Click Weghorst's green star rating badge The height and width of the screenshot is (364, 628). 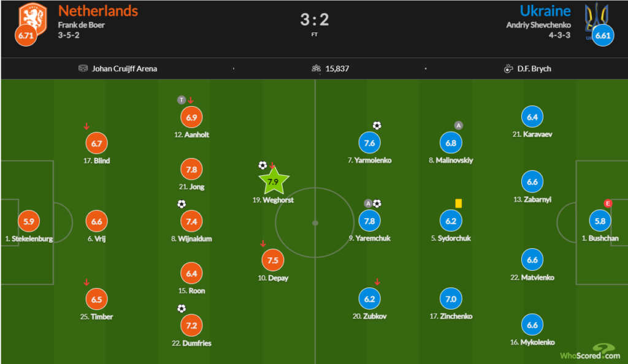point(274,181)
